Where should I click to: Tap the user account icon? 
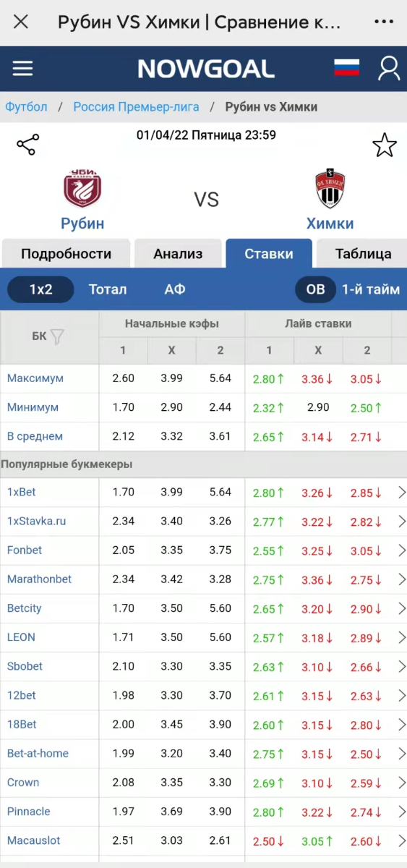[389, 68]
